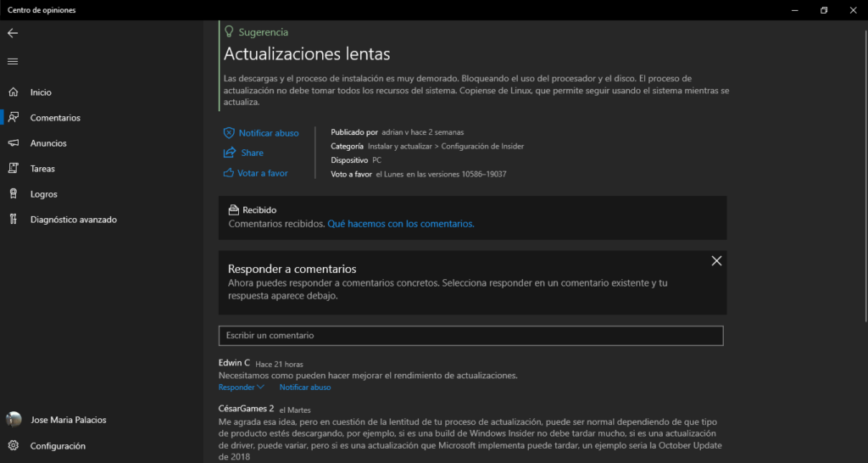Click the back arrow icon

[13, 33]
